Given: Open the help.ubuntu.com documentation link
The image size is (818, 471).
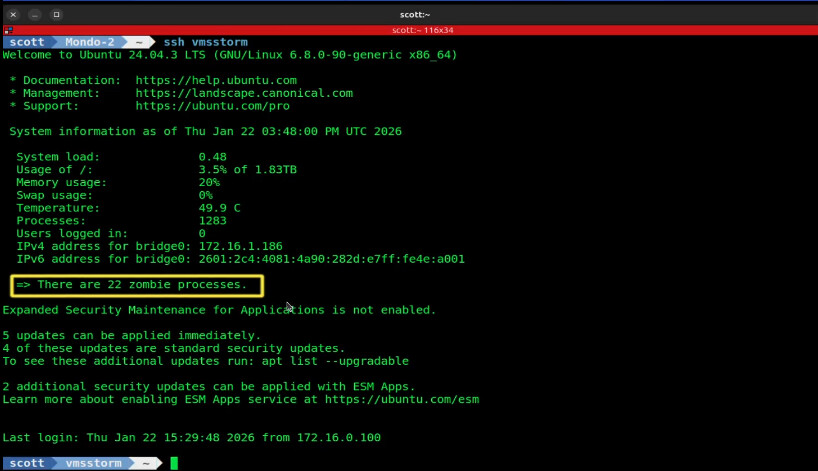Looking at the screenshot, I should pos(216,80).
